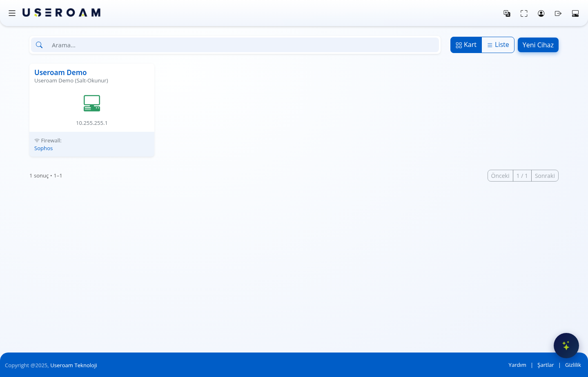
Task: Click the '1 sonuç • 1–1' results text
Action: pos(46,176)
